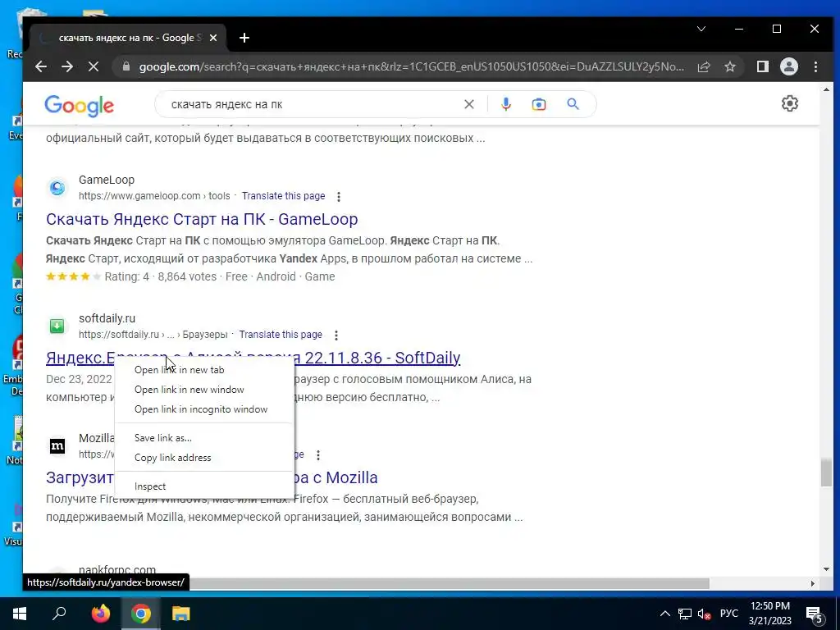Go to the Google logo homepage
This screenshot has height=630, width=840.
click(80, 106)
